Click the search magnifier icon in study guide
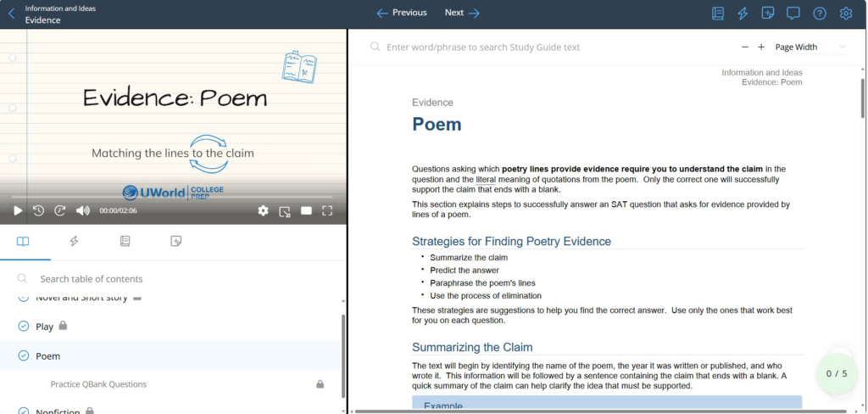The width and height of the screenshot is (868, 414). tap(375, 47)
